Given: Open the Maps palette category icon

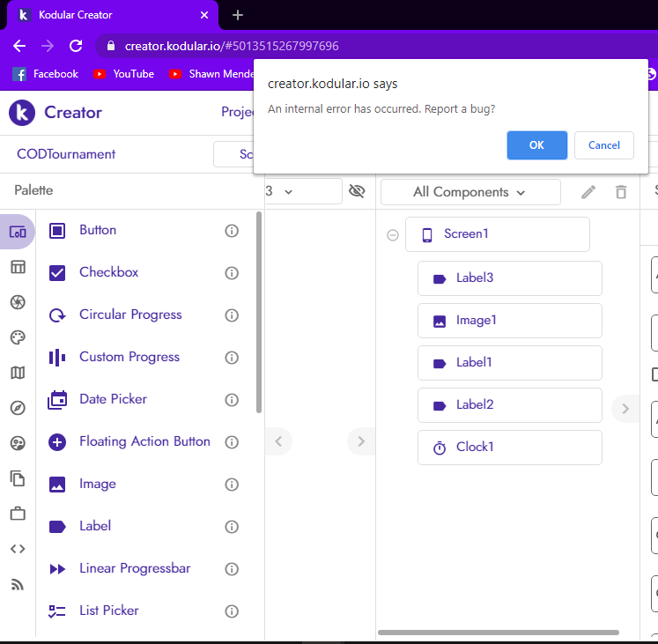Looking at the screenshot, I should coord(18,373).
